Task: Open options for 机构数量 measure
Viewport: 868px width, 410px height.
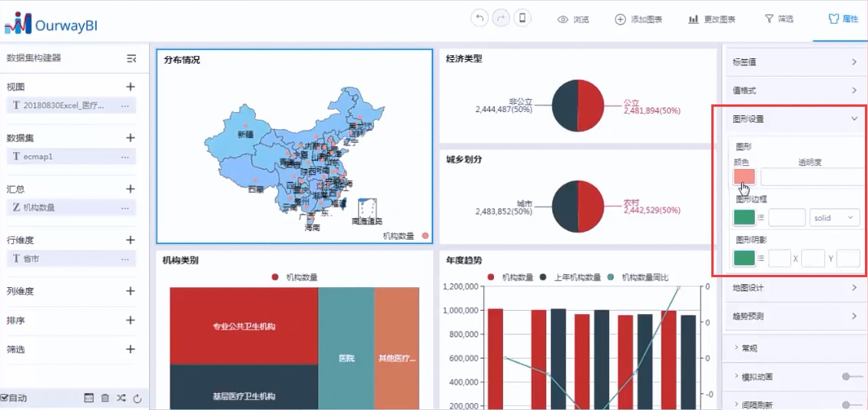Action: (125, 208)
